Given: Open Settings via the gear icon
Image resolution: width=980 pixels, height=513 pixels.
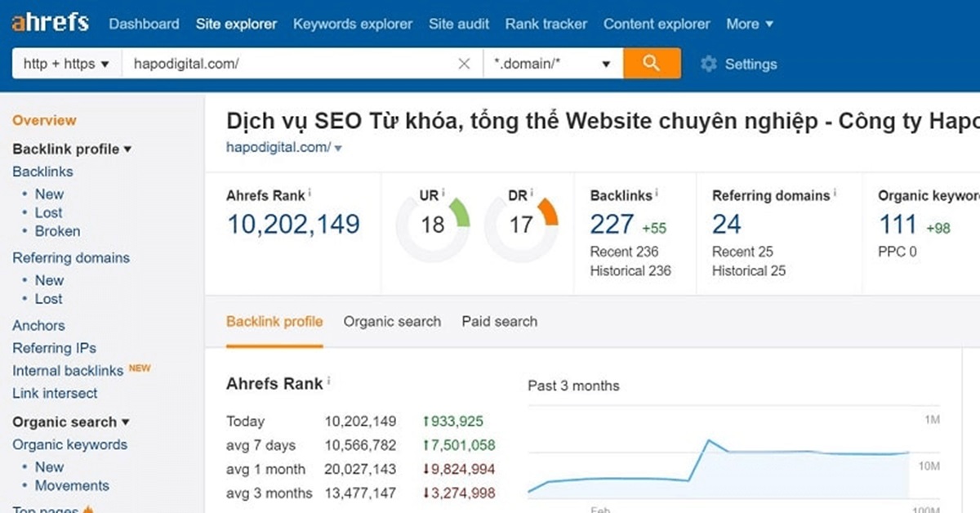Looking at the screenshot, I should [x=709, y=64].
